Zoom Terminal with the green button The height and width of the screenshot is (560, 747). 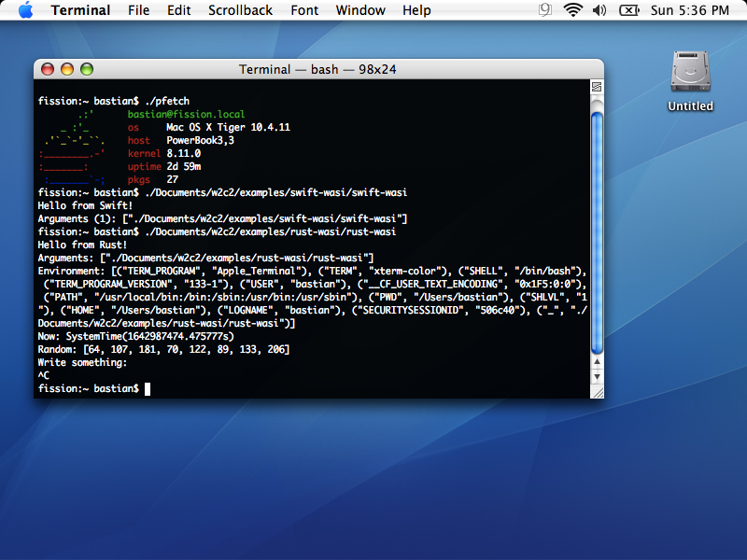(87, 69)
